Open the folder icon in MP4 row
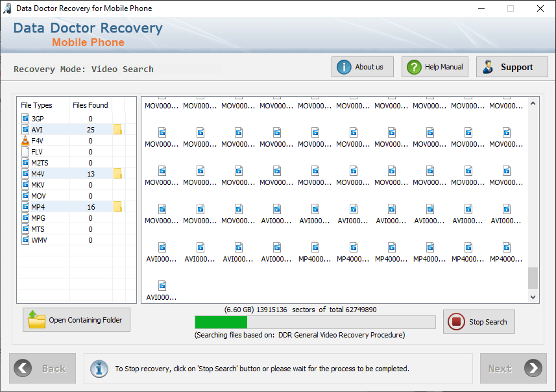The height and width of the screenshot is (392, 556). pyautogui.click(x=117, y=206)
